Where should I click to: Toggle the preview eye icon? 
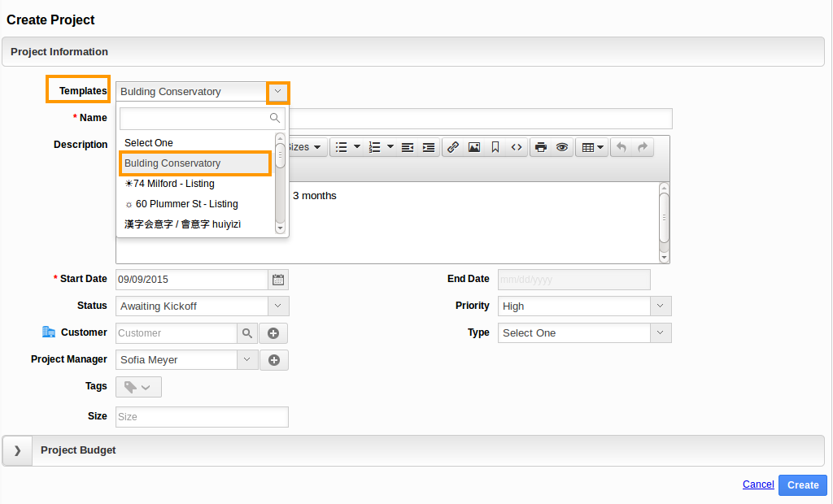coord(562,147)
